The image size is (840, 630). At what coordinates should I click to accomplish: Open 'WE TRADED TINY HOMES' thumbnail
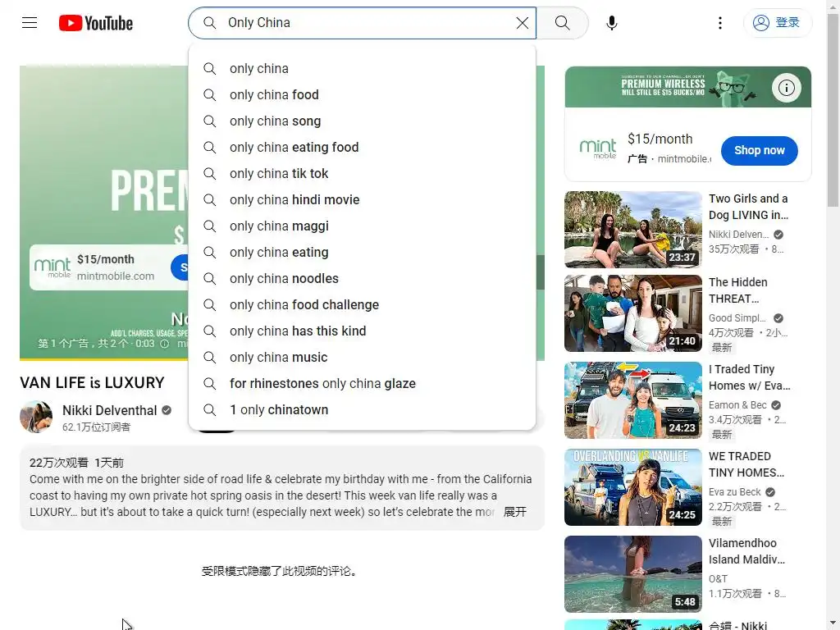632,487
